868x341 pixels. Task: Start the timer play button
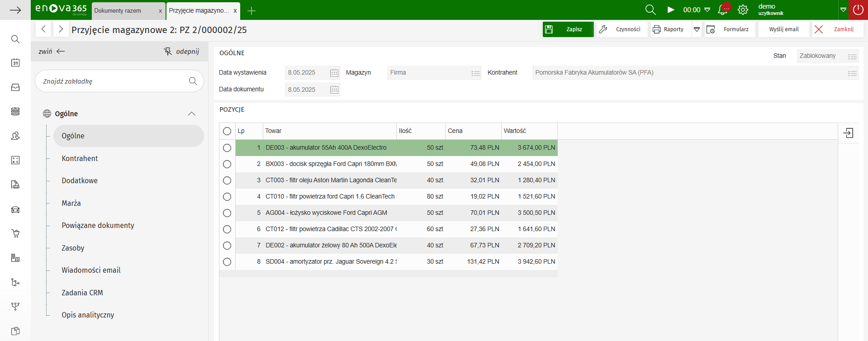(x=671, y=10)
